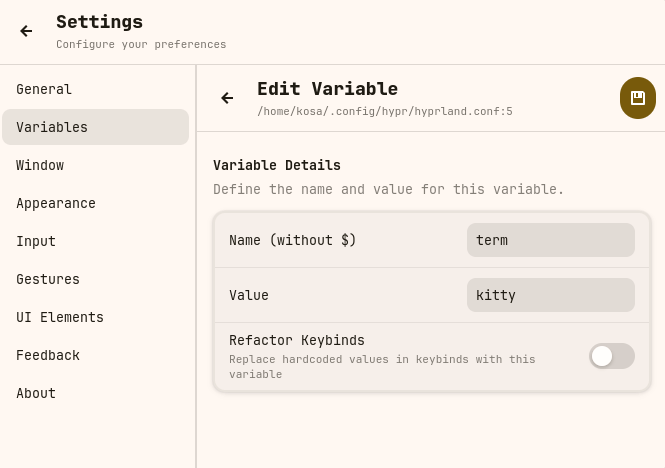The width and height of the screenshot is (665, 468).
Task: Click the hyprland.conf:5 file path text
Action: pos(385,112)
